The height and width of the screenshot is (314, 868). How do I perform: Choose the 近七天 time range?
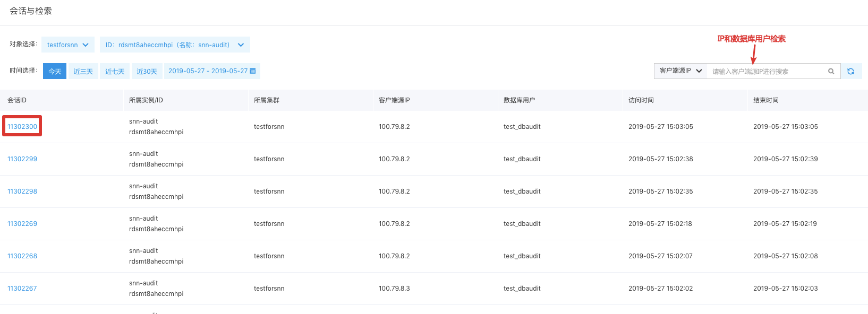[x=115, y=71]
